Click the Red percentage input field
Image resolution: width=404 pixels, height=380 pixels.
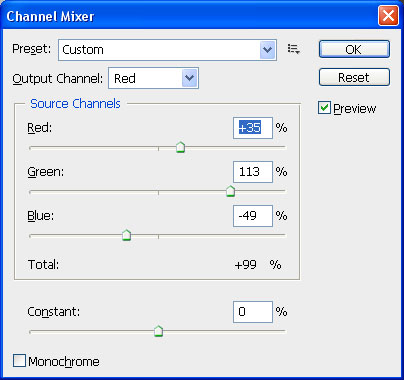coord(253,128)
